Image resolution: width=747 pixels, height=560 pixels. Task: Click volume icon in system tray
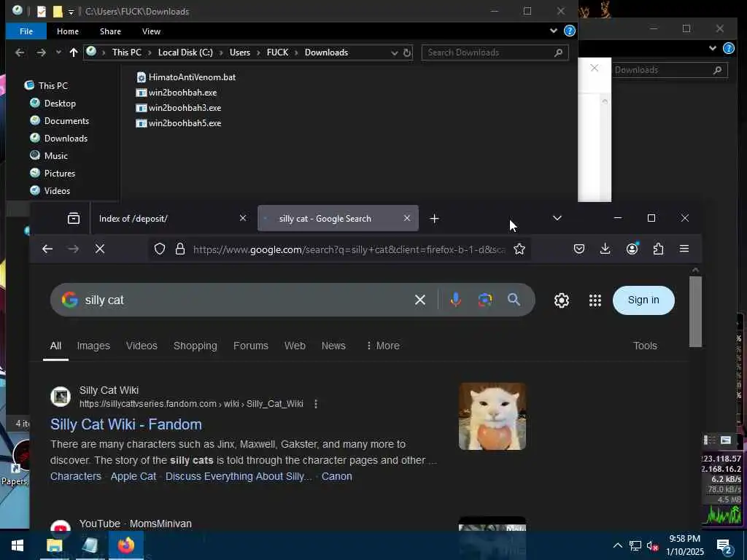click(x=652, y=545)
